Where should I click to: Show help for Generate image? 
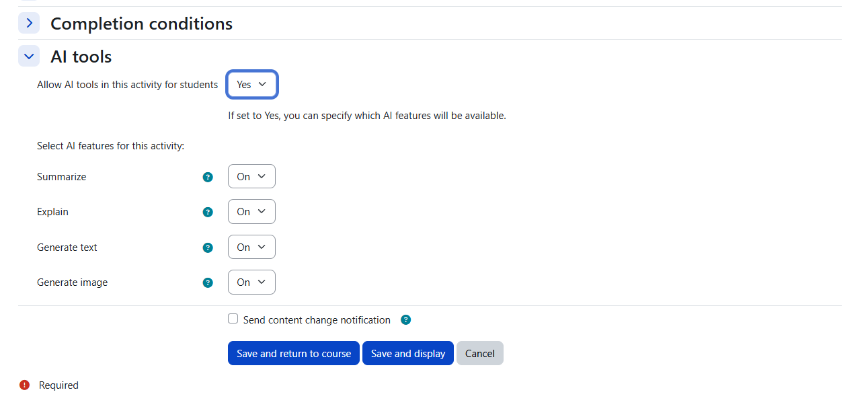point(208,282)
